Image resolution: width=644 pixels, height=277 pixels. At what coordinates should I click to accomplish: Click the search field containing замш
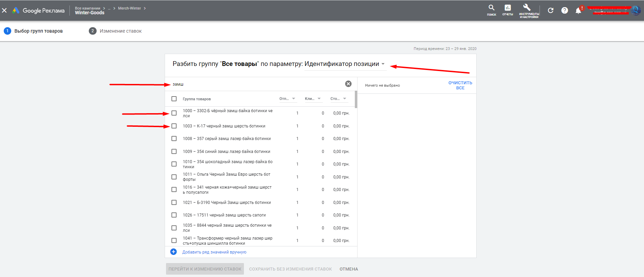coord(255,84)
